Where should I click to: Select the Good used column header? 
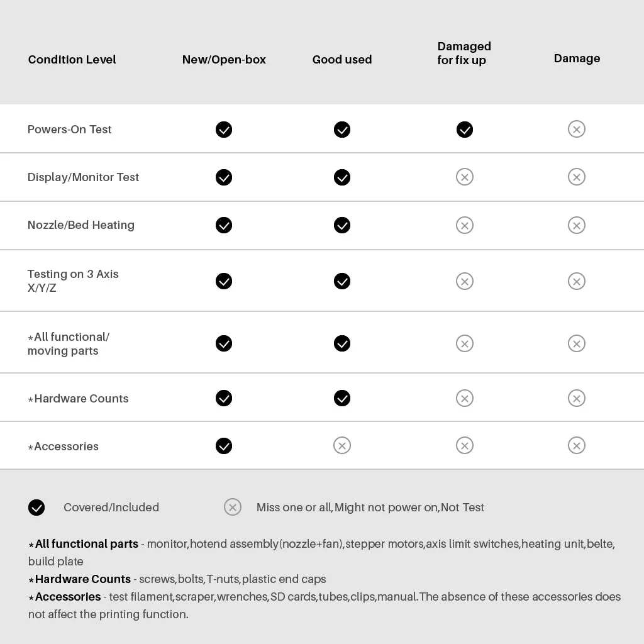coord(342,60)
